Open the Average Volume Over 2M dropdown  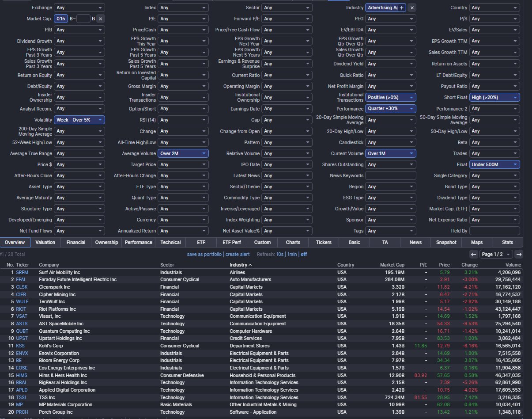tap(183, 153)
